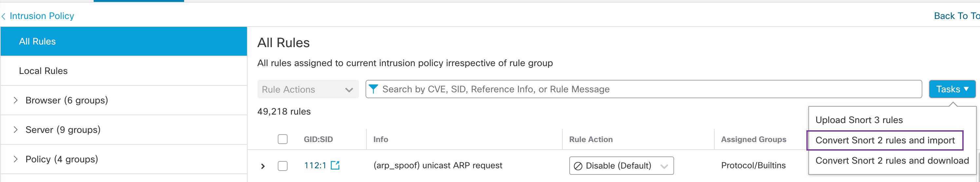Click the rule search input field

coord(647,89)
